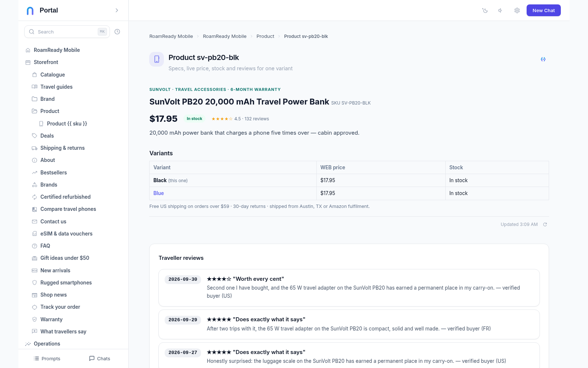Refresh the page via the Updated icon

(545, 224)
